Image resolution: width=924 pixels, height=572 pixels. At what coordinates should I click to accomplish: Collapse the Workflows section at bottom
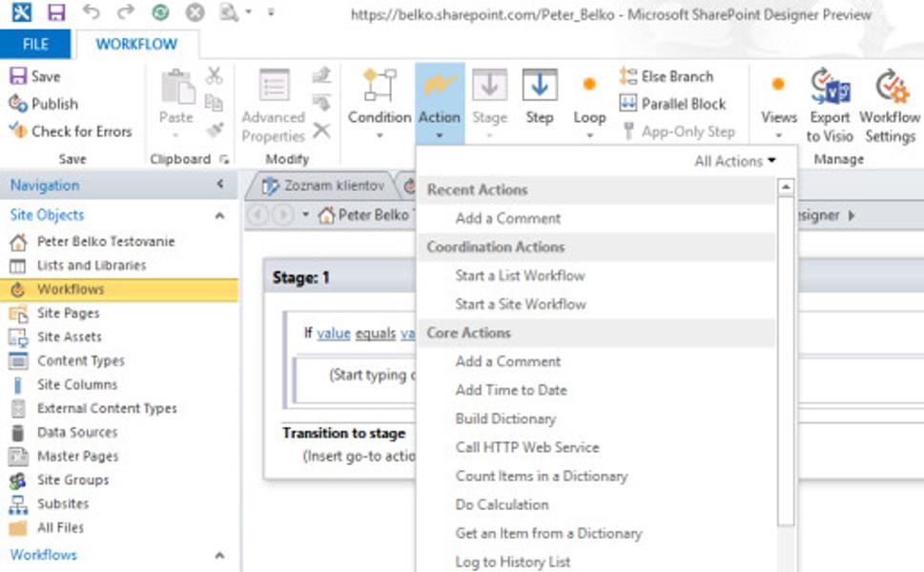(x=219, y=555)
